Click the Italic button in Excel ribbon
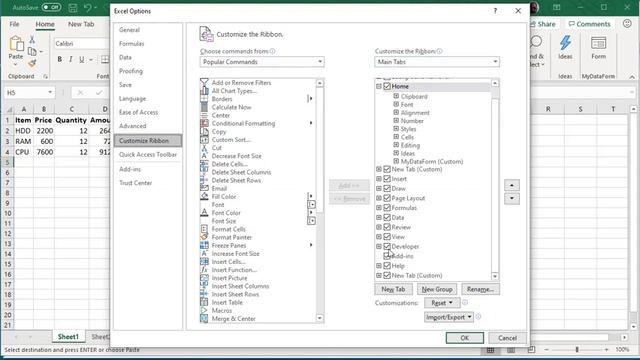The width and height of the screenshot is (640, 360). point(71,59)
